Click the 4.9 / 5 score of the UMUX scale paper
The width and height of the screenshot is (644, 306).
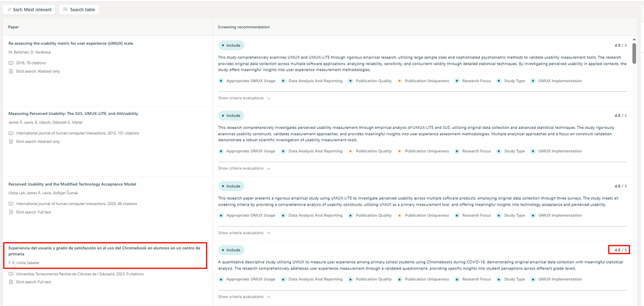[620, 45]
